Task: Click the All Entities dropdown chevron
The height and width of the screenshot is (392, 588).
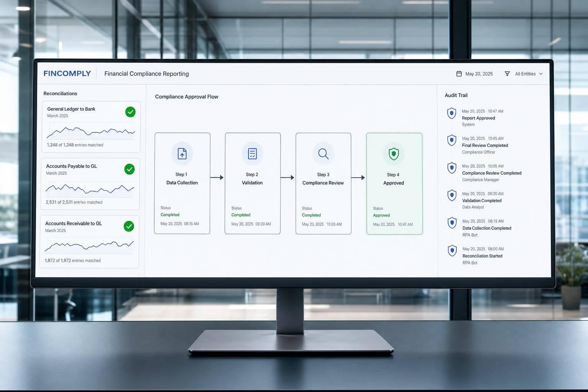Action: [541, 74]
